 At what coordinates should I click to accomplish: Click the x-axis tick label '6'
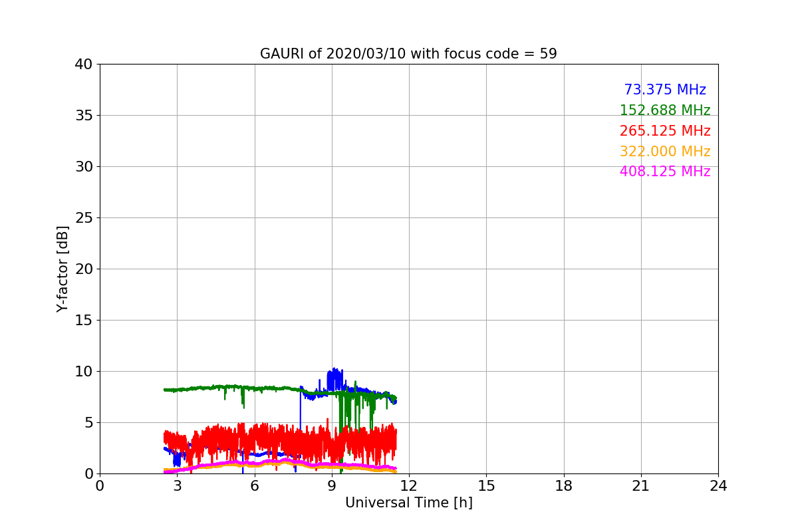254,486
